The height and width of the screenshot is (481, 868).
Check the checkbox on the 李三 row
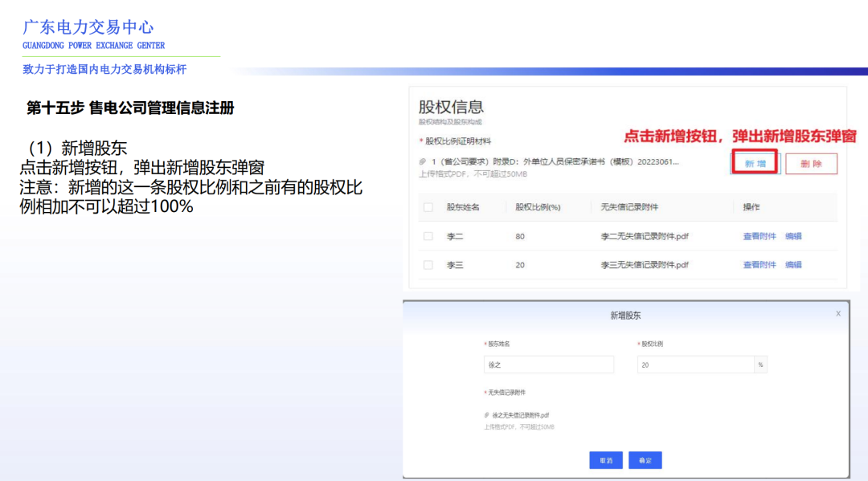(x=426, y=264)
